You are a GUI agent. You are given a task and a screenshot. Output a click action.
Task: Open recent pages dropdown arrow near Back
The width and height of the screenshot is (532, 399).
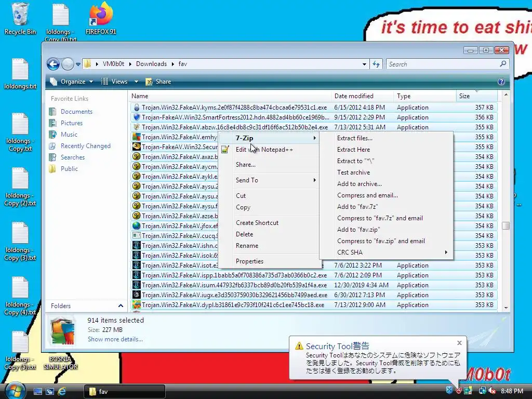click(78, 64)
